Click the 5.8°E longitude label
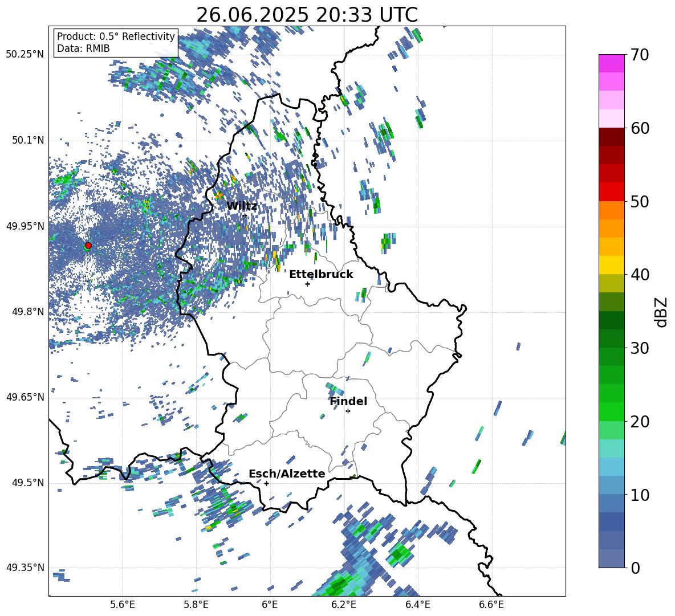The height and width of the screenshot is (616, 675). [196, 605]
